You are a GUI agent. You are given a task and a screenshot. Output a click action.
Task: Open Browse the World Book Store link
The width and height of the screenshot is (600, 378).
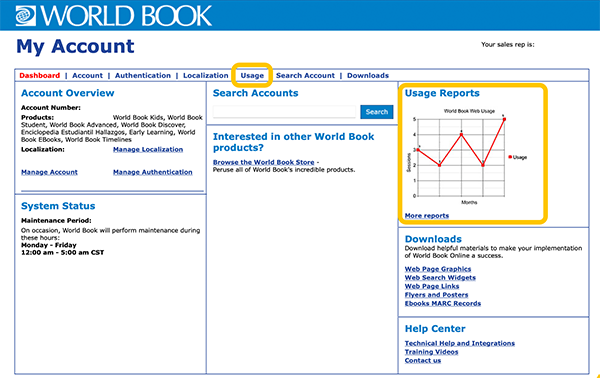[264, 162]
